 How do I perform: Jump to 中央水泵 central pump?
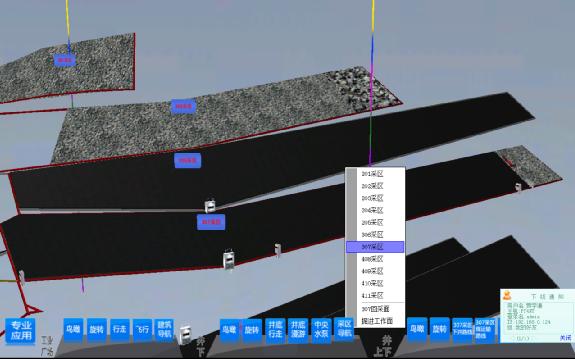pos(321,330)
